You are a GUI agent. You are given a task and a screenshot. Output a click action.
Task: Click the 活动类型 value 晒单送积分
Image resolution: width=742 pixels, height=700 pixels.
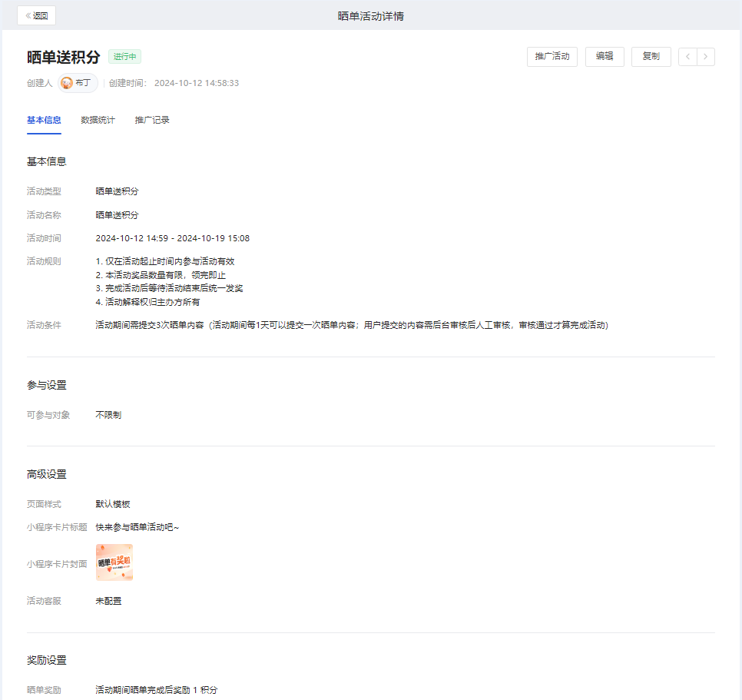(x=117, y=191)
